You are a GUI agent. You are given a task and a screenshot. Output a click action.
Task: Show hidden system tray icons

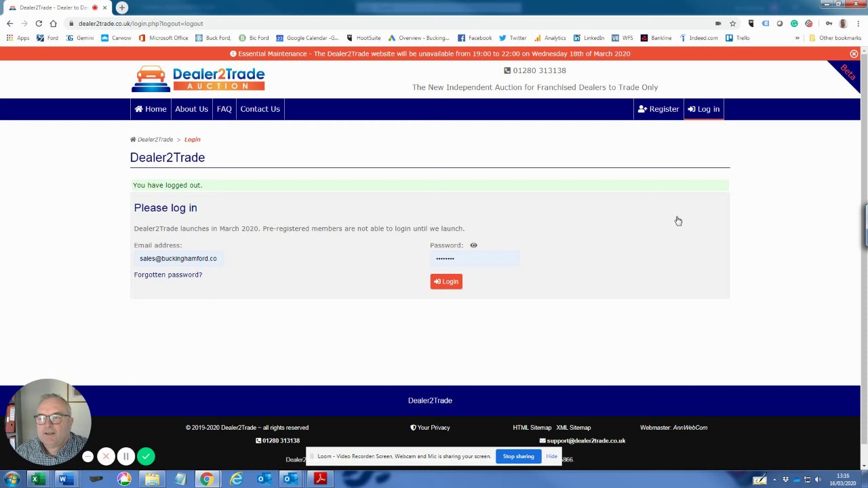774,480
